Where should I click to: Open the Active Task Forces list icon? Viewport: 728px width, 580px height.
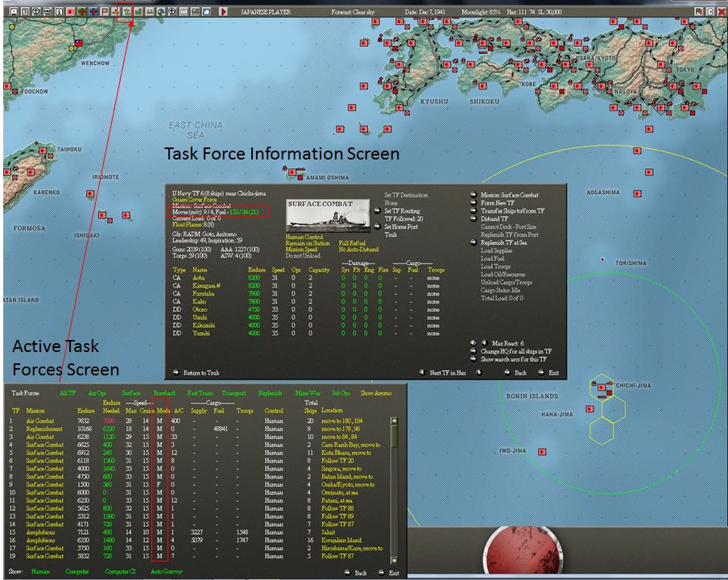coord(126,11)
